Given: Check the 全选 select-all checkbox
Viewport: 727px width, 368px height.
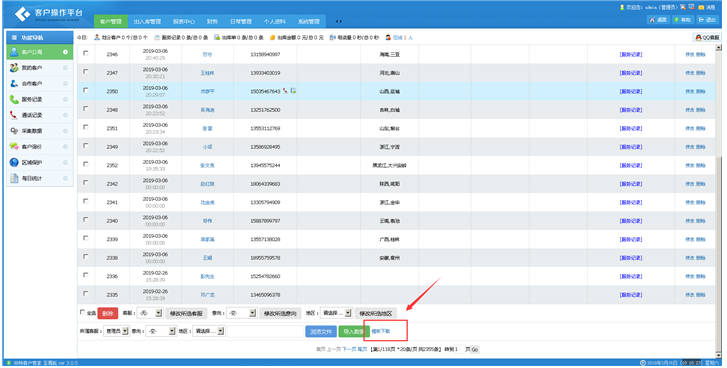Looking at the screenshot, I should coord(83,313).
